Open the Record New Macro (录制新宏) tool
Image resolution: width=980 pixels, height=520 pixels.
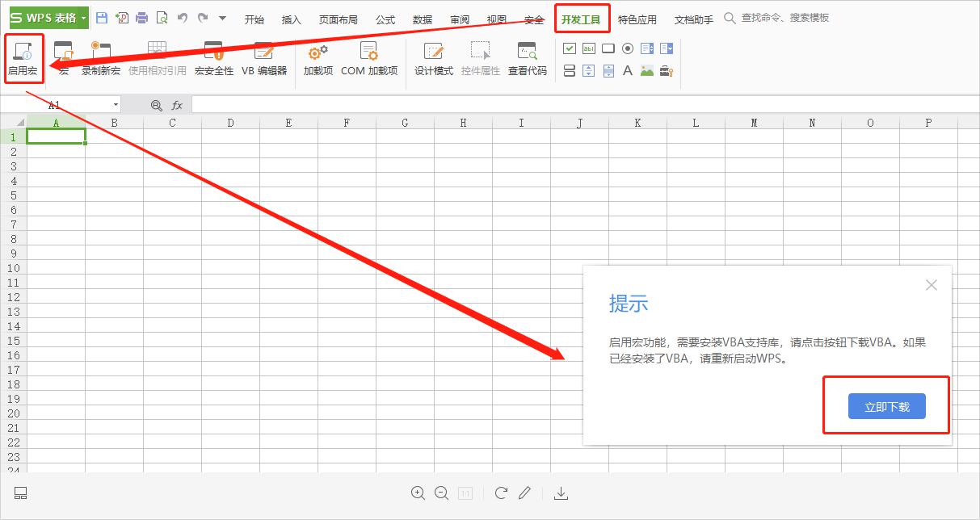pos(101,52)
